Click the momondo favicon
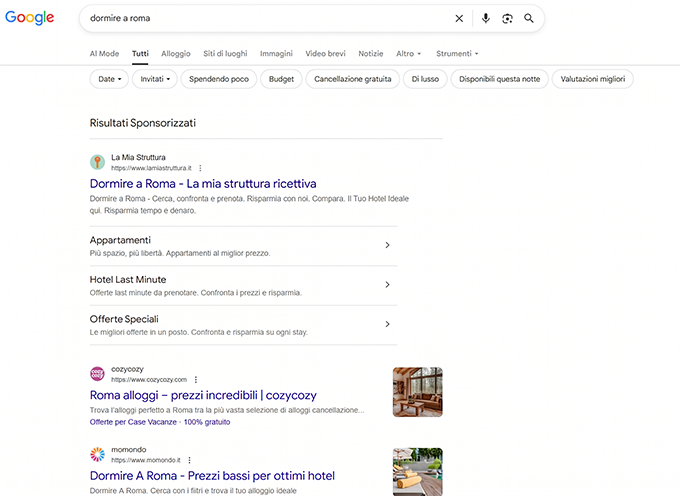Screen dimensions: 680x496 (x=97, y=454)
